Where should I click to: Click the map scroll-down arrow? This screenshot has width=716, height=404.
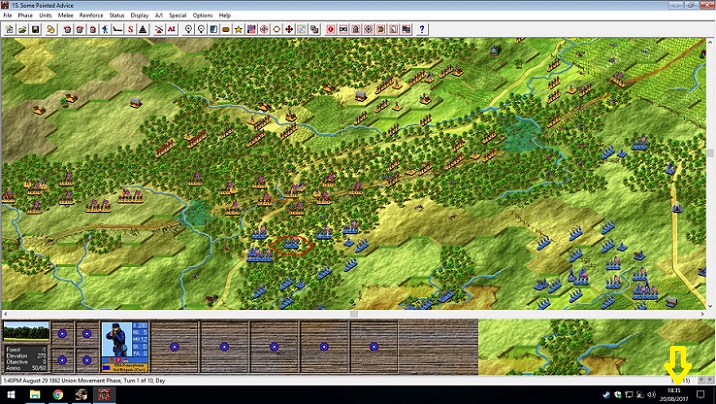pos(710,307)
